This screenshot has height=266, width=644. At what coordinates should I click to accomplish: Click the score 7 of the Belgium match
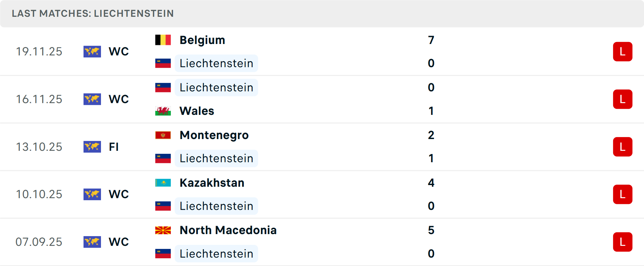431,40
